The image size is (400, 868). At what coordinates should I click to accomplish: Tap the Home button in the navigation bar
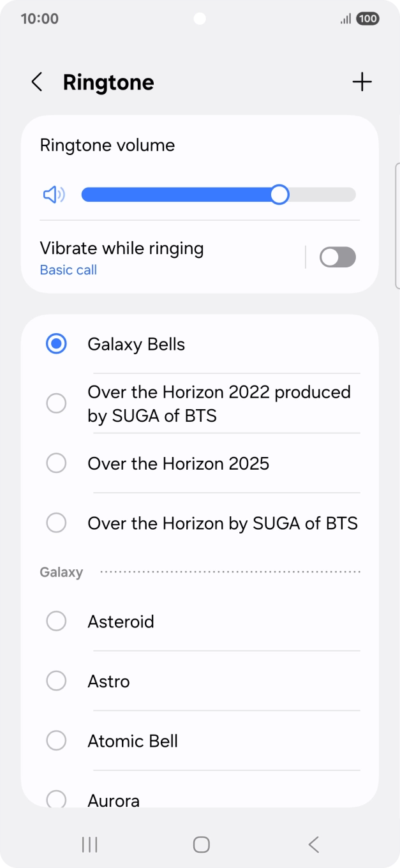(x=200, y=844)
